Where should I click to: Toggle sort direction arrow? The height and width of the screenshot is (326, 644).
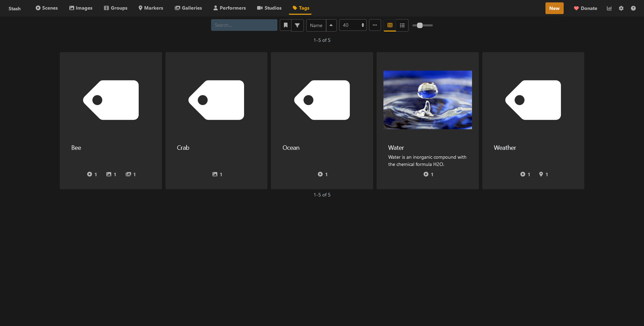(331, 25)
